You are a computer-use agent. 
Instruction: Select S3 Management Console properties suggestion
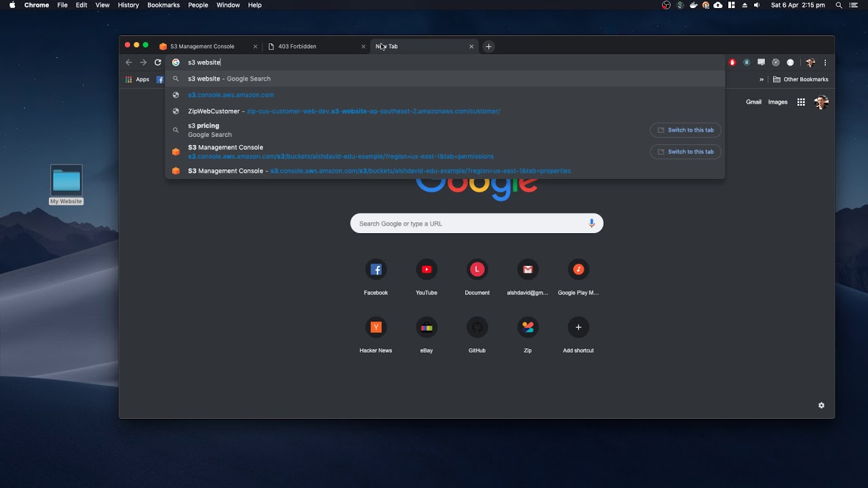coord(445,171)
